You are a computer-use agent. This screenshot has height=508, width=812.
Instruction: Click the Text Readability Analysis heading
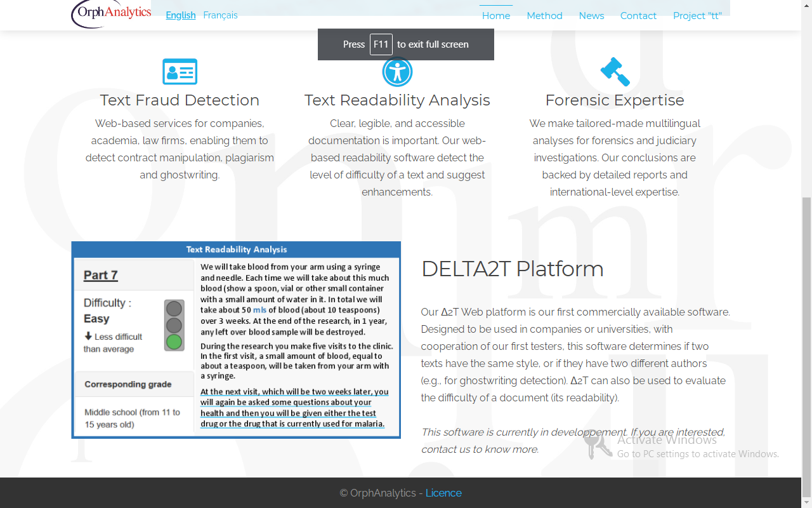[397, 100]
